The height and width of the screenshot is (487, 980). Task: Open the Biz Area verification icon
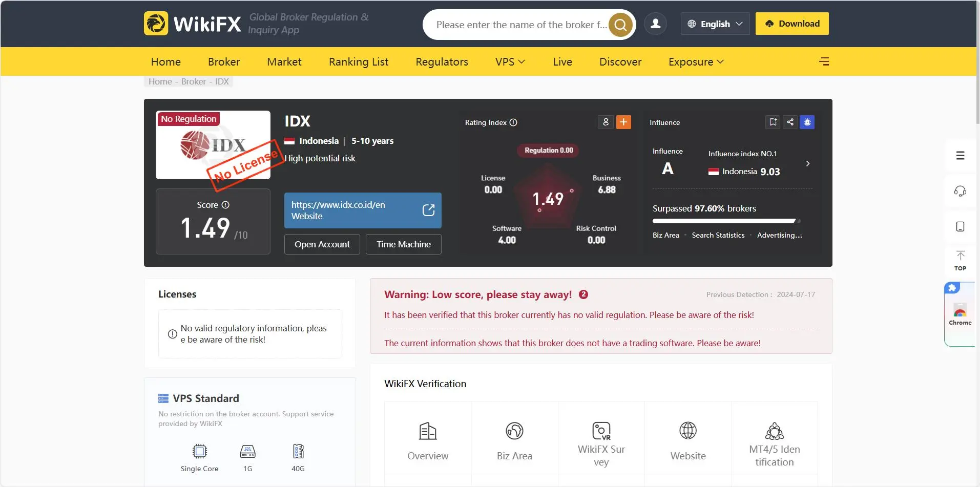tap(514, 431)
